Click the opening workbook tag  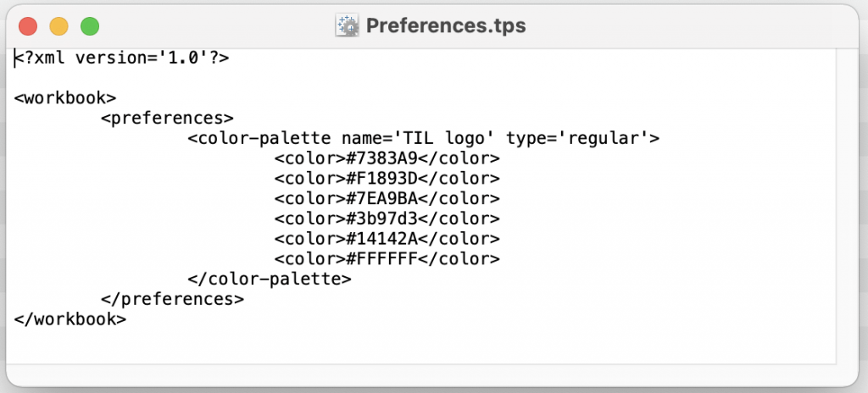coord(65,97)
